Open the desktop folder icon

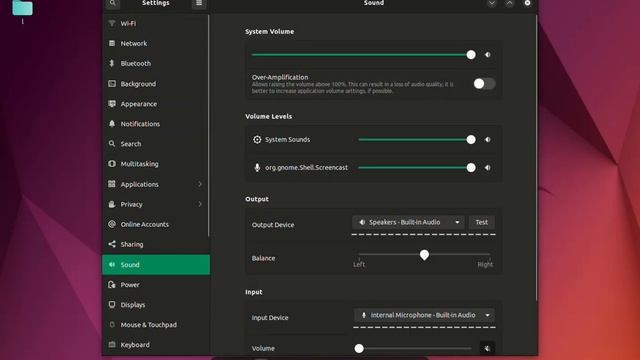pyautogui.click(x=22, y=8)
